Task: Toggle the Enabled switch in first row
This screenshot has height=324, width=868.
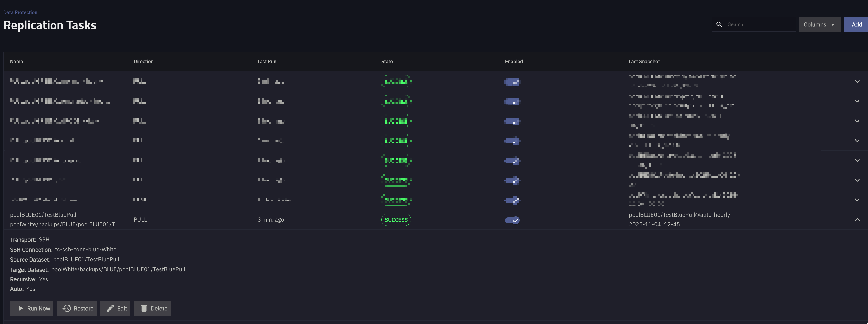Action: tap(512, 82)
